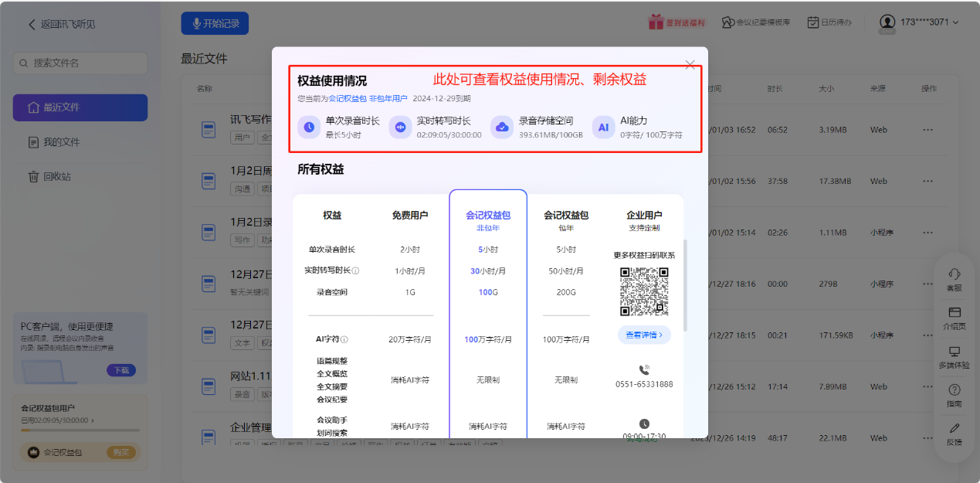
Task: Click the QR code under 更多权益扫码联系
Action: [644, 291]
